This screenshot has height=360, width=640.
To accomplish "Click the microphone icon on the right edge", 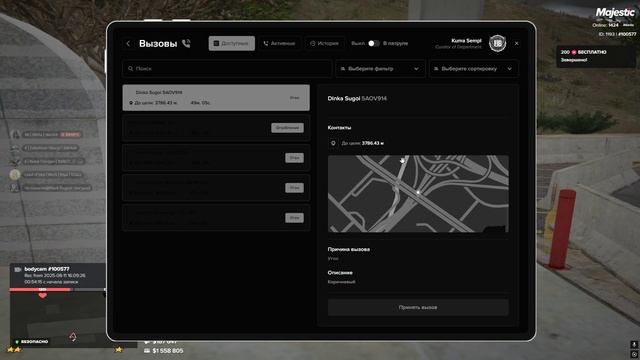I will click(x=634, y=345).
